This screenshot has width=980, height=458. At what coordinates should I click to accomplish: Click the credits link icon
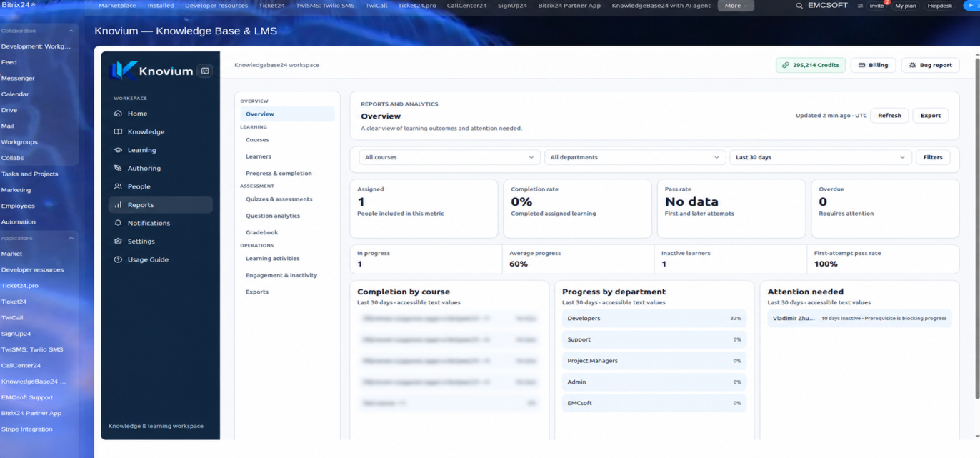click(786, 65)
